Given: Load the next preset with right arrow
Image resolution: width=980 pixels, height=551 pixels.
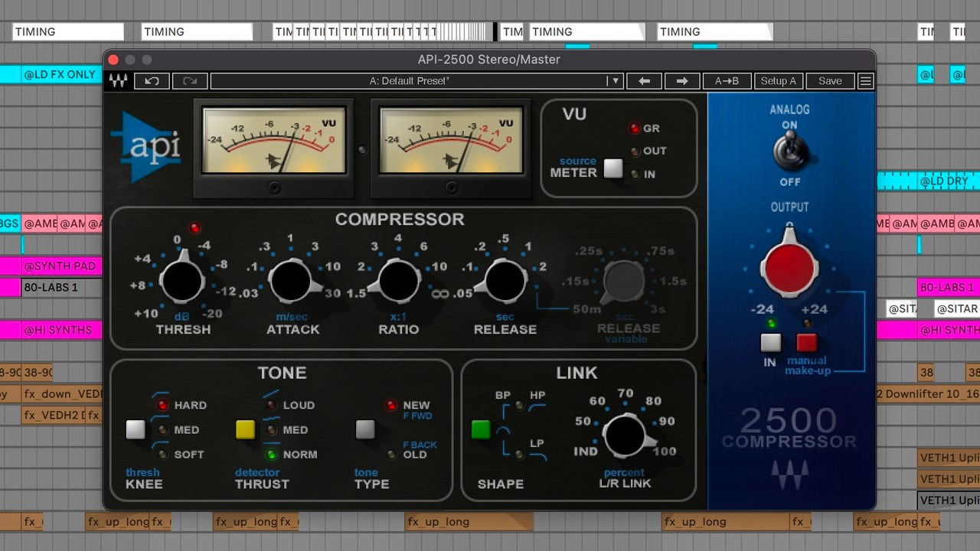Looking at the screenshot, I should pos(681,81).
